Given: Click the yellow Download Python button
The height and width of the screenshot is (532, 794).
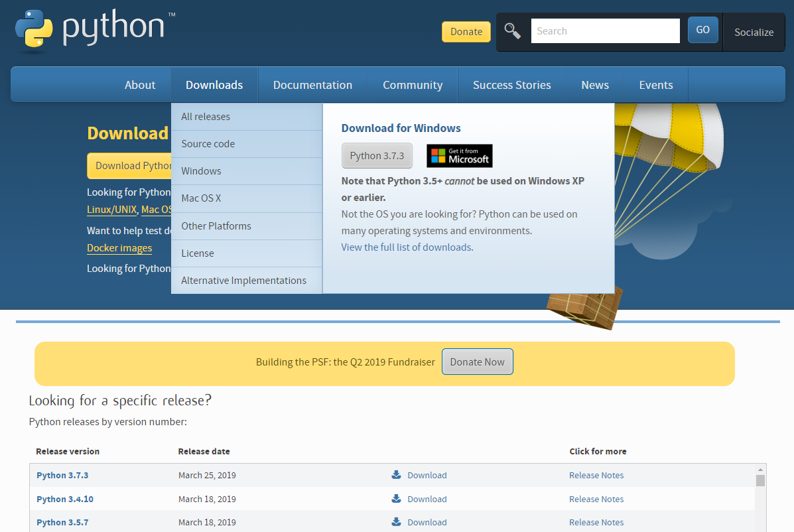Looking at the screenshot, I should (x=129, y=166).
